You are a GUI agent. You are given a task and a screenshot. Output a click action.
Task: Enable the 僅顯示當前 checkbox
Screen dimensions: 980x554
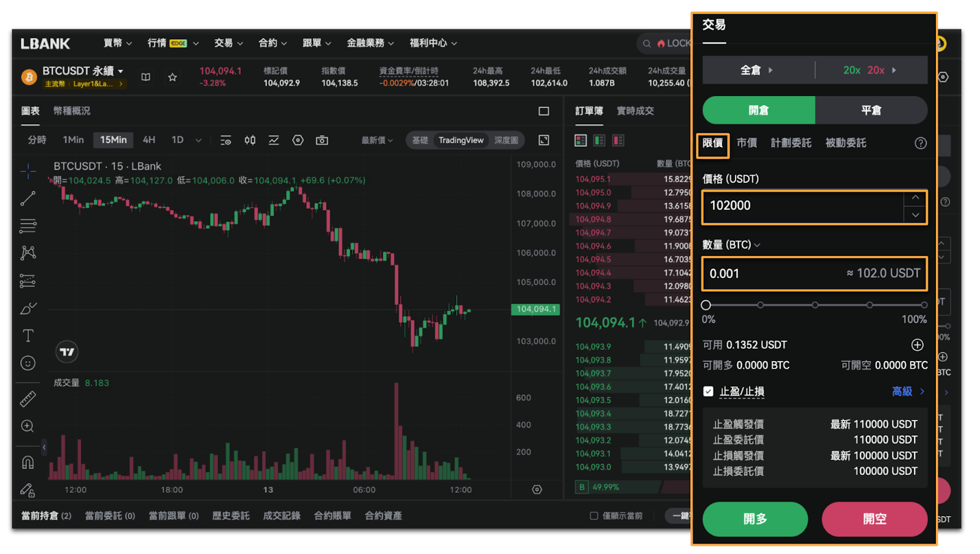[594, 515]
